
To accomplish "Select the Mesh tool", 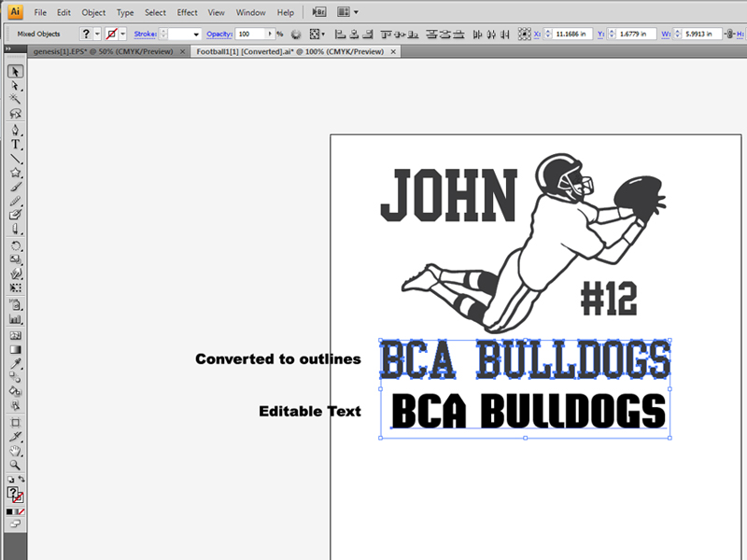I will tap(15, 335).
